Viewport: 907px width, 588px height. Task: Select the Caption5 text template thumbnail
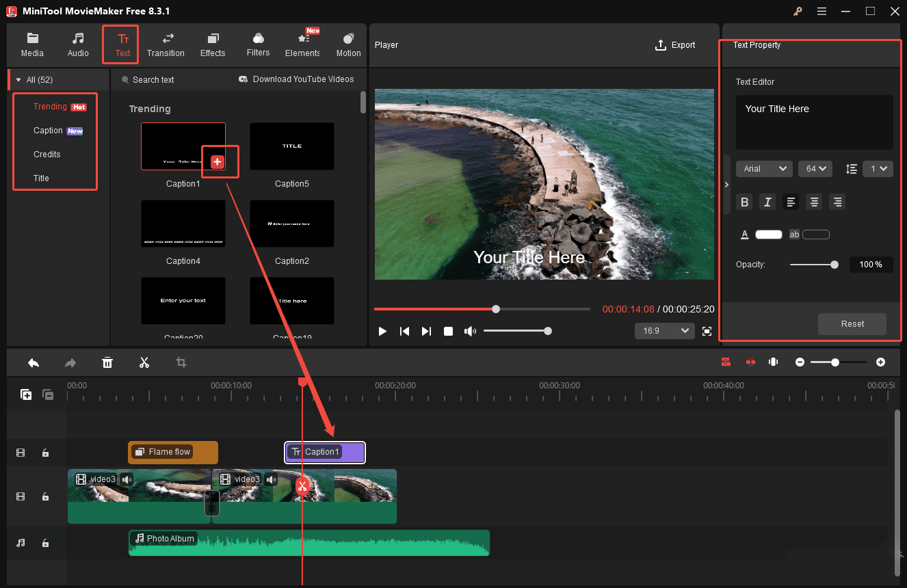click(292, 146)
